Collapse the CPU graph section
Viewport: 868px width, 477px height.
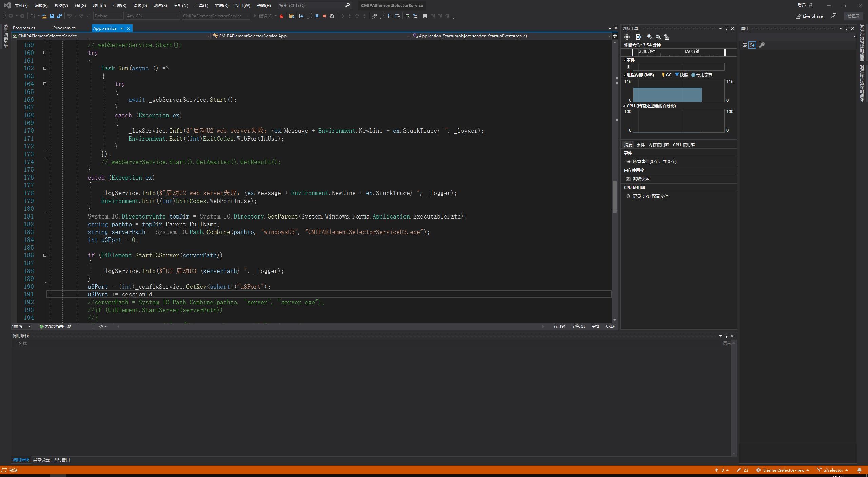(x=624, y=106)
